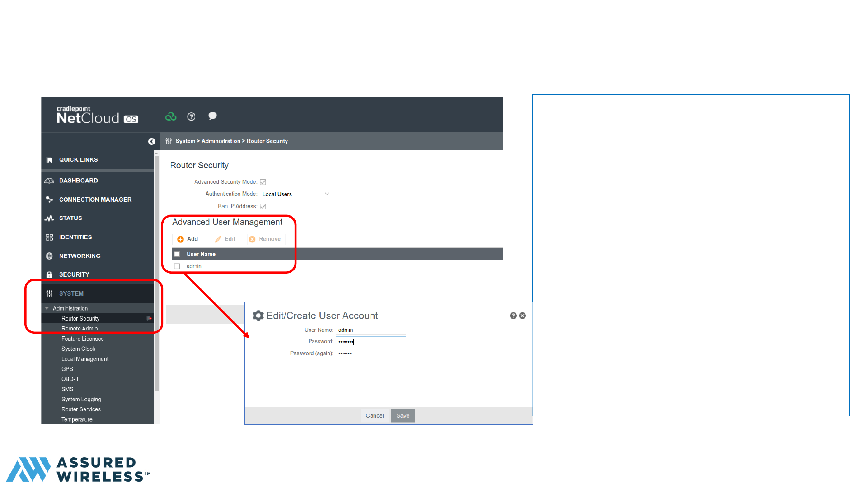Close the Edit/Create User Account dialog
Screen dimensions: 868x488
point(522,316)
